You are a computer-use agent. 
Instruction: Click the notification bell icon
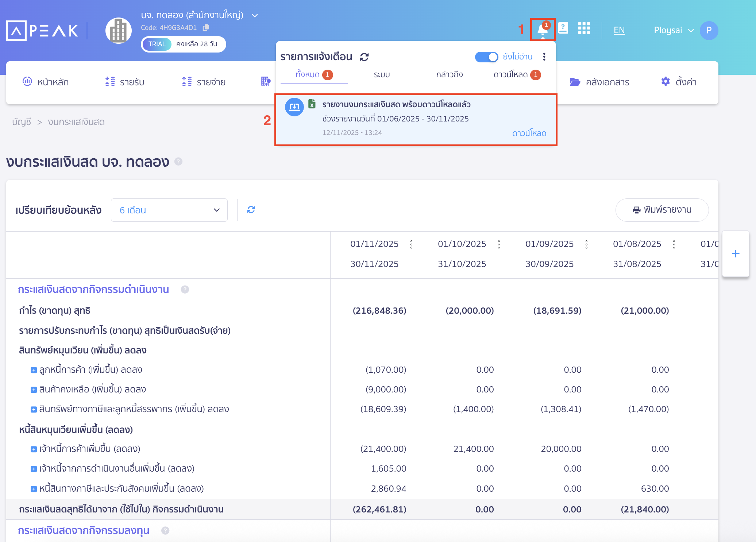coord(543,30)
